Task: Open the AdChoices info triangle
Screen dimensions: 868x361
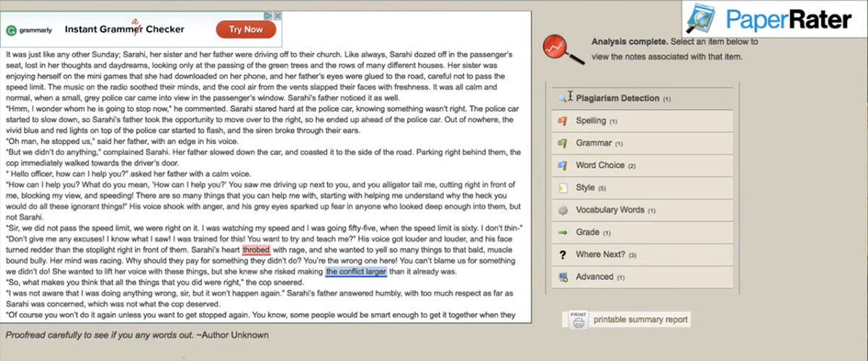Action: tap(268, 16)
